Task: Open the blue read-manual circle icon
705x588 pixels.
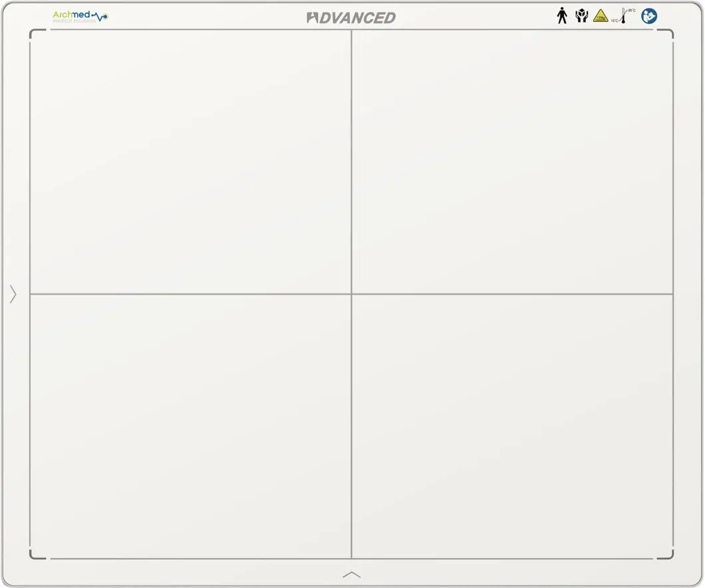Action: (649, 16)
